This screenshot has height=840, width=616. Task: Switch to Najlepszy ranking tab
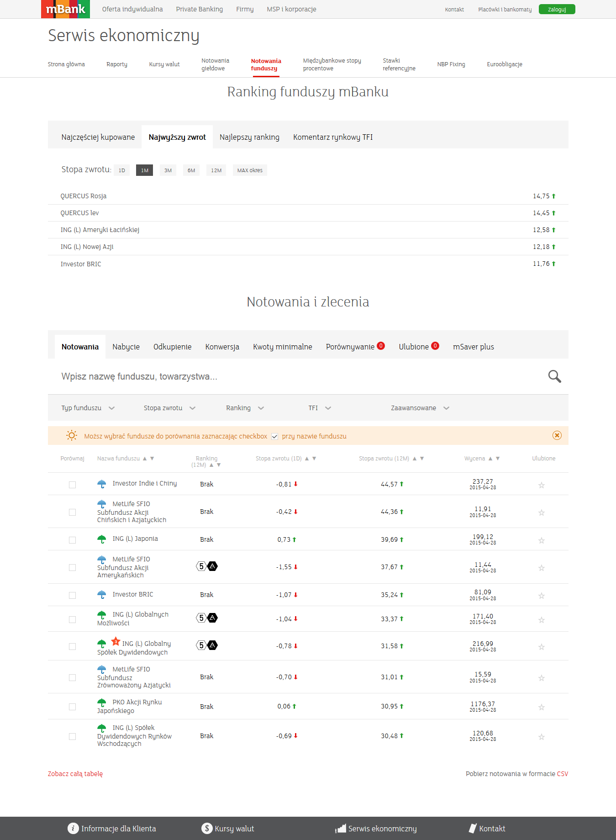[249, 137]
